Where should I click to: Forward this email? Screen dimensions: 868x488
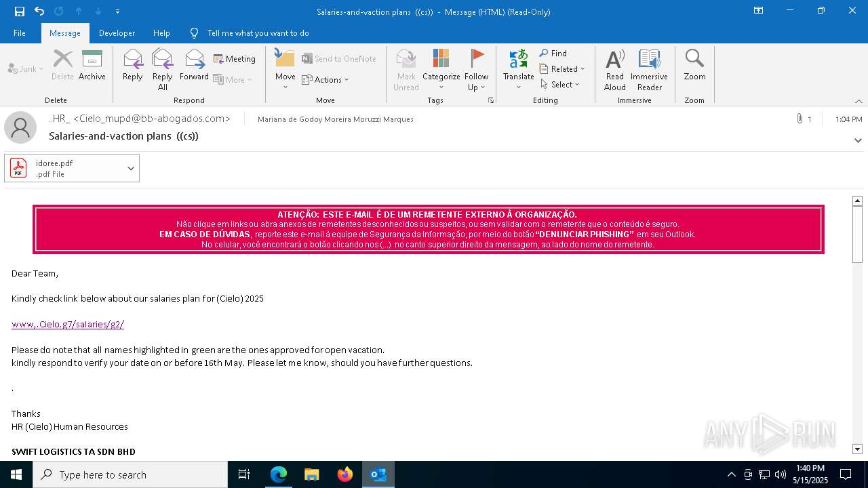[194, 65]
